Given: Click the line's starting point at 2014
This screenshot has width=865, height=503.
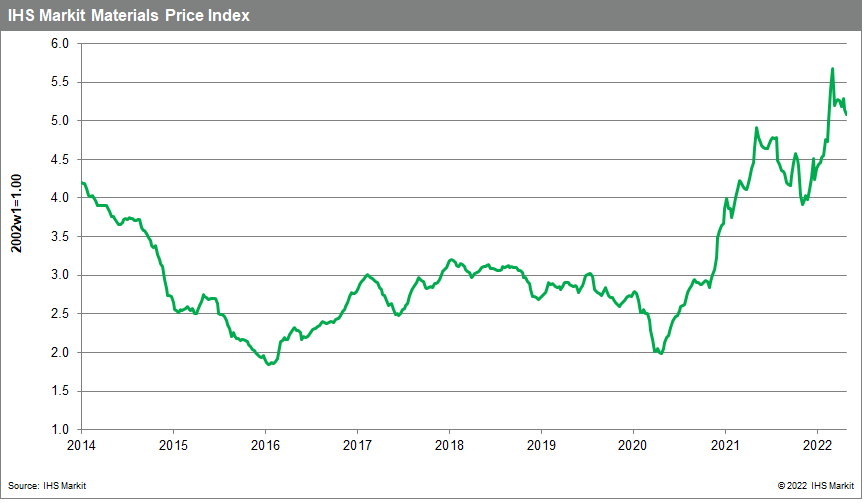Looking at the screenshot, I should [x=82, y=183].
